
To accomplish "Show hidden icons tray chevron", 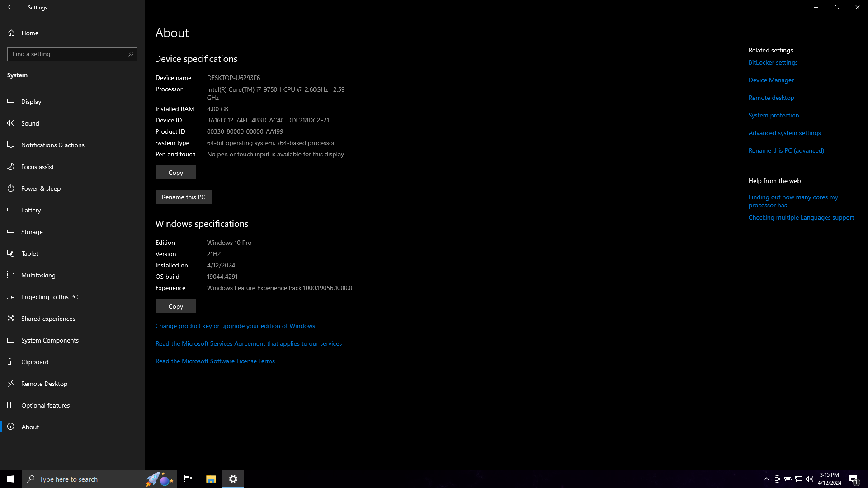I will tap(766, 479).
